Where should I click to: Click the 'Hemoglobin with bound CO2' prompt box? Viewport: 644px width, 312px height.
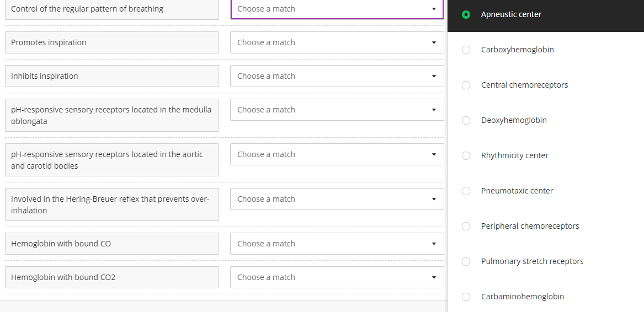tap(112, 277)
